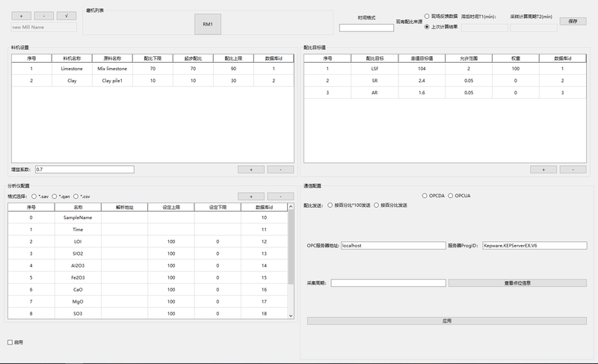The image size is (598, 364).
Task: Click the 设定上限 column header
Action: (171, 207)
